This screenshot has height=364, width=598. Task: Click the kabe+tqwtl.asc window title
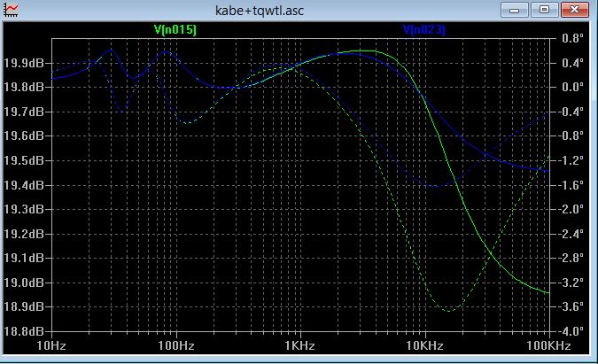coord(260,11)
